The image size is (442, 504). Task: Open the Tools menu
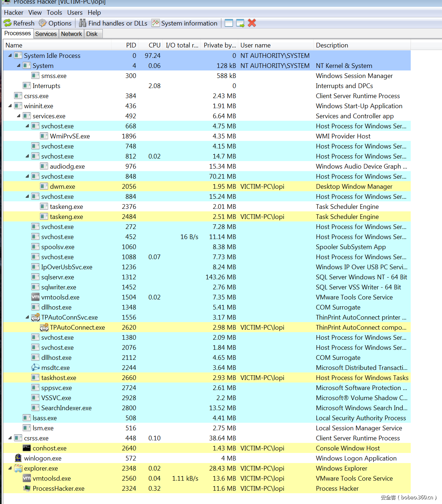(54, 13)
